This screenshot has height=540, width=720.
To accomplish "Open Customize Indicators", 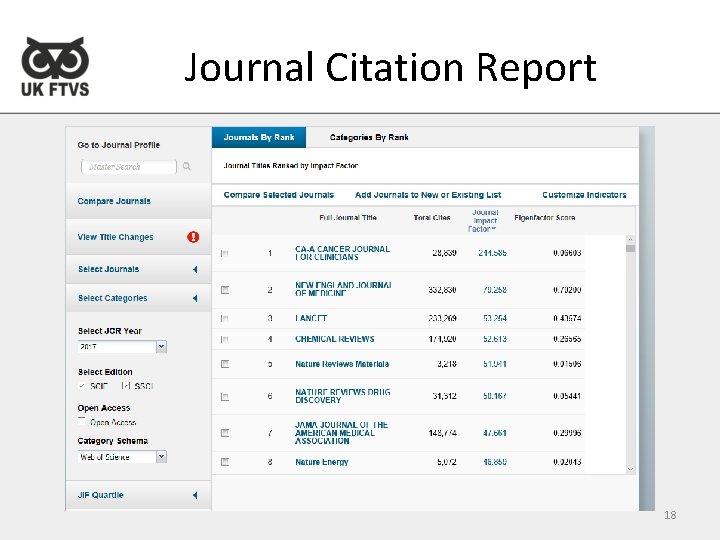I will pos(584,195).
